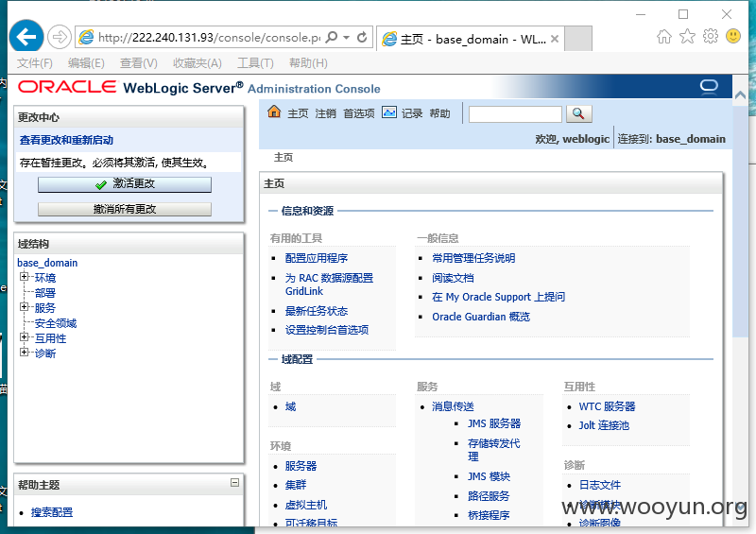Viewport: 756px width, 534px height.
Task: Open Oracle Guardian 概览 link
Action: (481, 317)
